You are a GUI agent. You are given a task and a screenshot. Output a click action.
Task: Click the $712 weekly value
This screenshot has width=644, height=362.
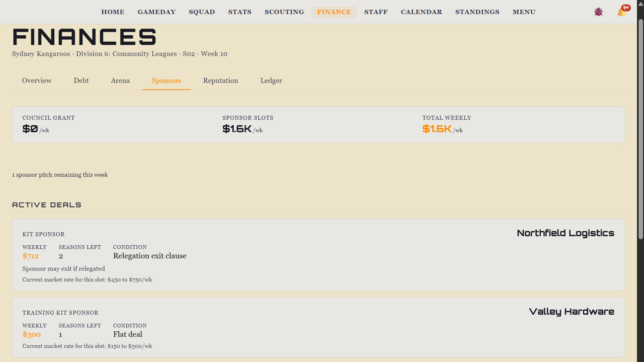31,256
